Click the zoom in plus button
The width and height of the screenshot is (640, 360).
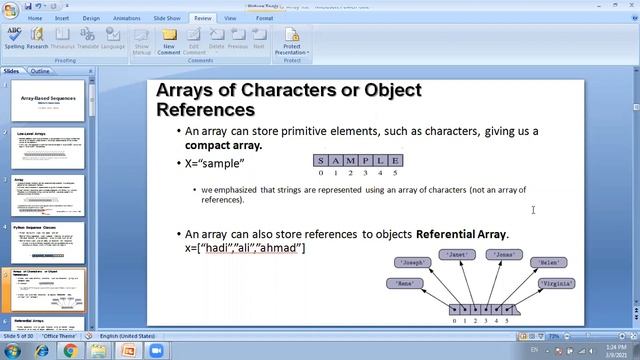tap(621, 336)
